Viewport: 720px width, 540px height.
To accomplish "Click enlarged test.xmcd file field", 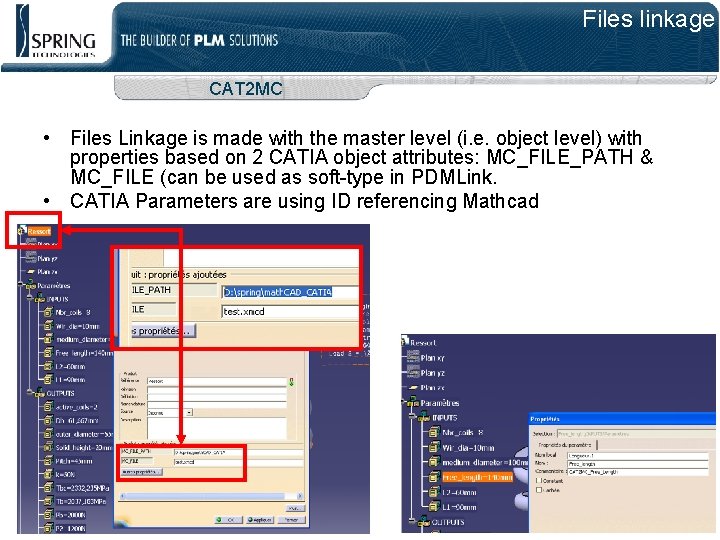I will pyautogui.click(x=290, y=311).
